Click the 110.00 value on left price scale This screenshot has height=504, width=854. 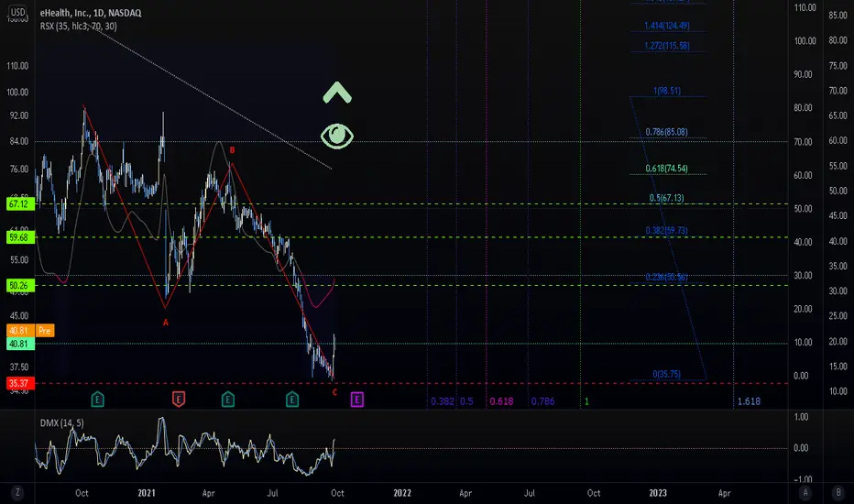point(17,66)
